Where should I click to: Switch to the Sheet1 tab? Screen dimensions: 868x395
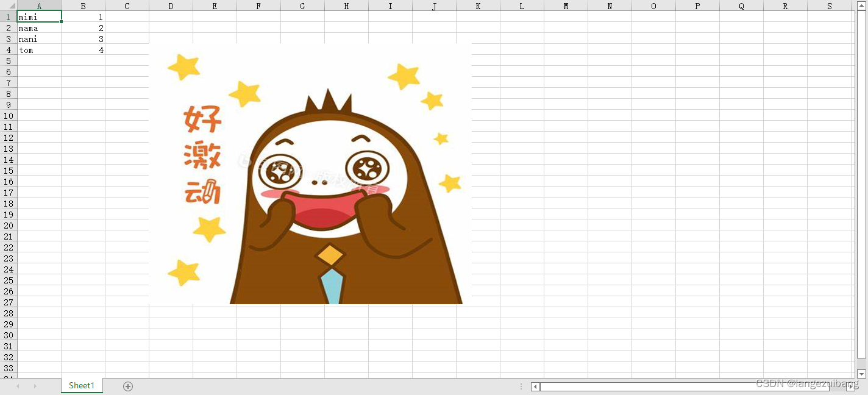[x=82, y=385]
